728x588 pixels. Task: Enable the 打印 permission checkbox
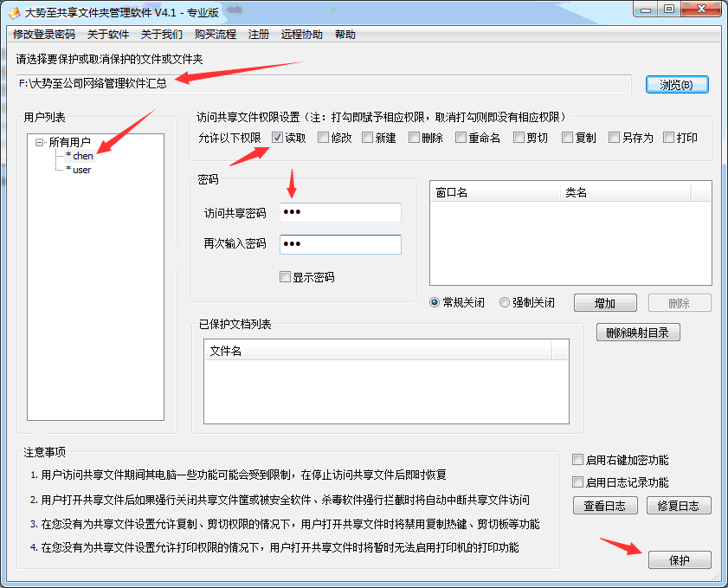coord(669,137)
